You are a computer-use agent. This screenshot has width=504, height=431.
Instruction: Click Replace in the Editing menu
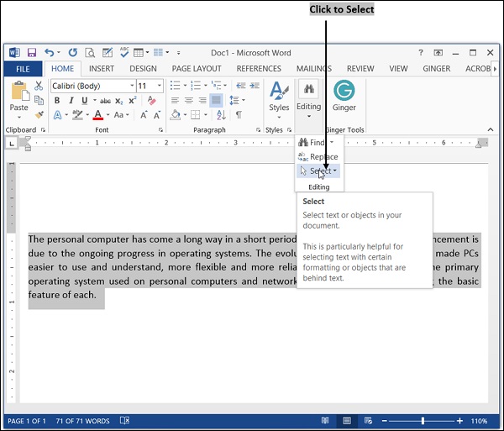(319, 157)
